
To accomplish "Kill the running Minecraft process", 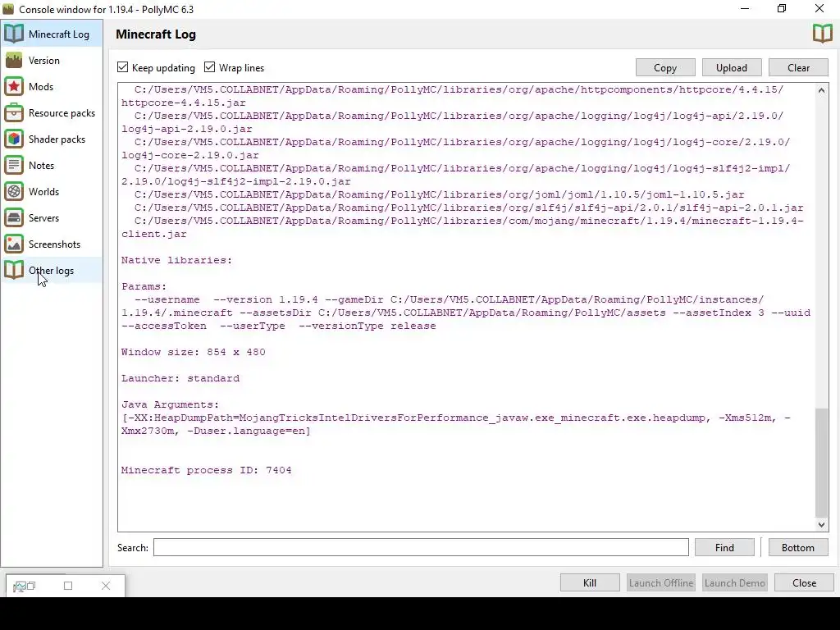I will coord(590,583).
